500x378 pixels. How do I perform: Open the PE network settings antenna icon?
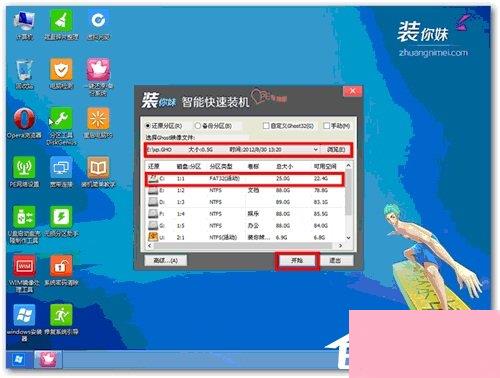24,167
